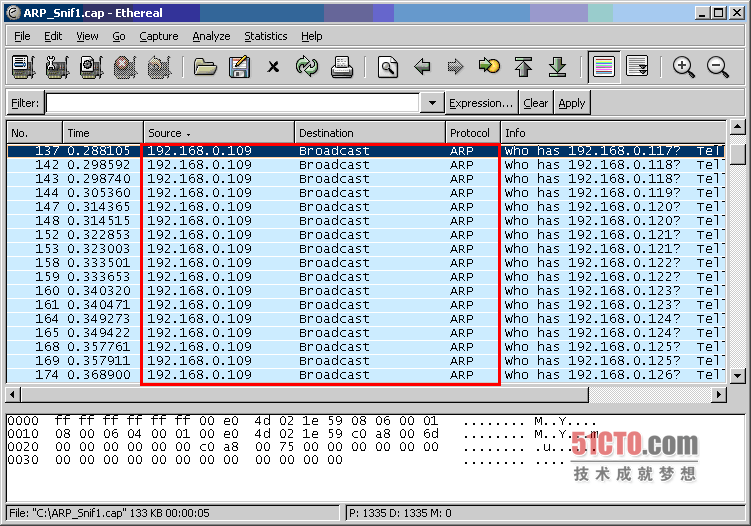The image size is (751, 526).
Task: Click the Clear filter button
Action: 536,103
